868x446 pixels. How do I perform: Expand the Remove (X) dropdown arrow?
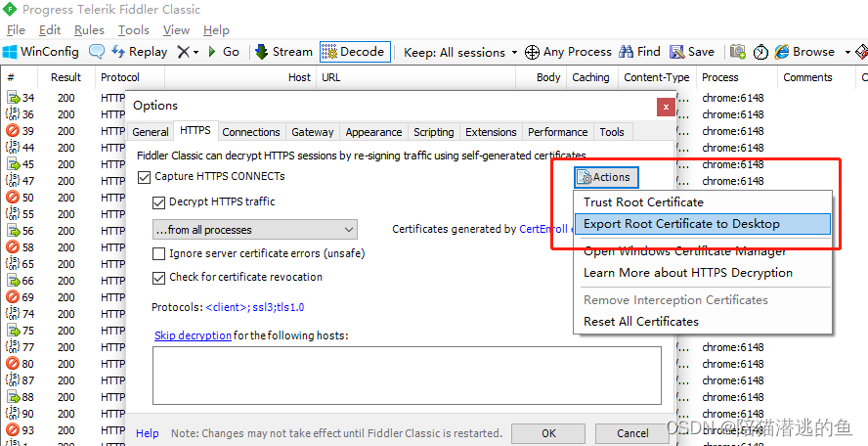click(x=195, y=53)
